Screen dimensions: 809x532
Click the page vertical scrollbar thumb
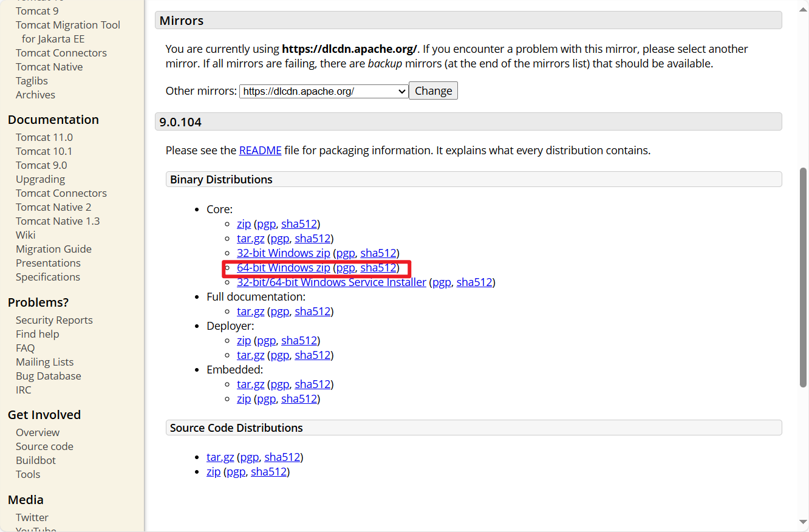click(x=803, y=278)
